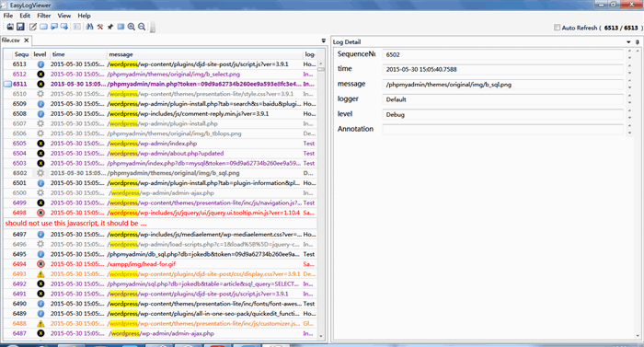This screenshot has width=644, height=347.
Task: Select log row 6498 with jquery tooltip message
Action: pos(160,213)
